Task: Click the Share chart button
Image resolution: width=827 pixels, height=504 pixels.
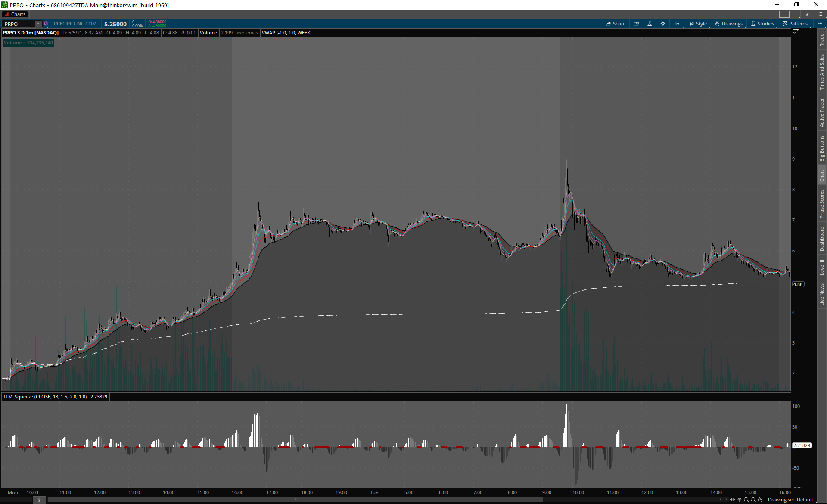Action: point(616,24)
